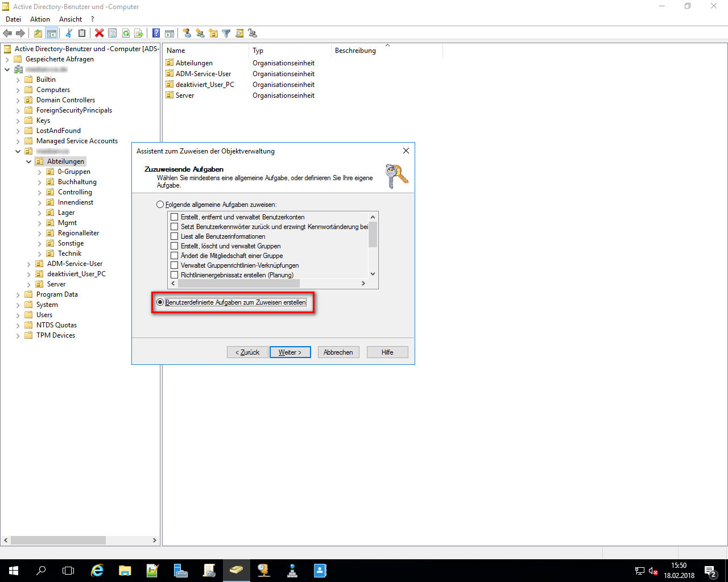Select 'Folgende allgemeine Aufgaben zuweisen' radio button
Image resolution: width=728 pixels, height=582 pixels.
[160, 205]
